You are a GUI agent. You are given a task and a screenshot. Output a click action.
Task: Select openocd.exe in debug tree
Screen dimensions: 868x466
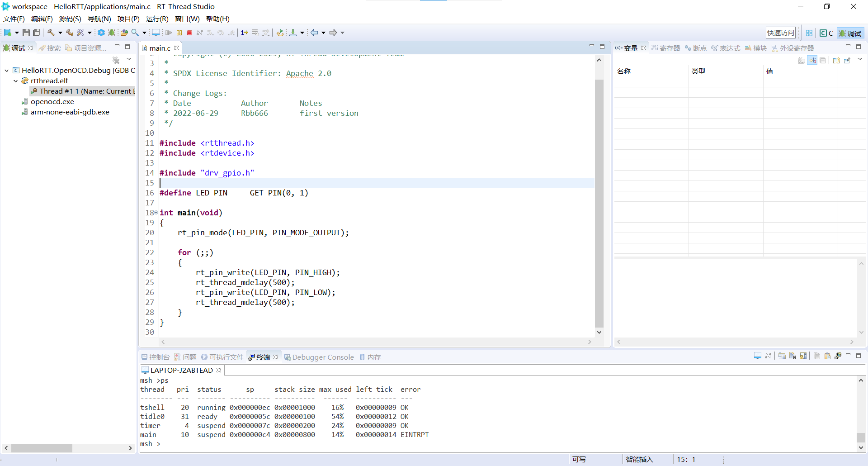[48, 101]
